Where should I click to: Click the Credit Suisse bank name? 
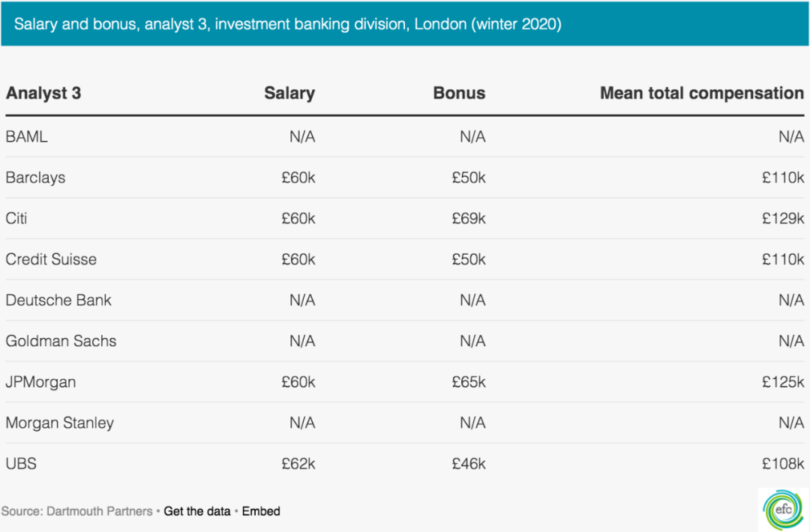51,259
